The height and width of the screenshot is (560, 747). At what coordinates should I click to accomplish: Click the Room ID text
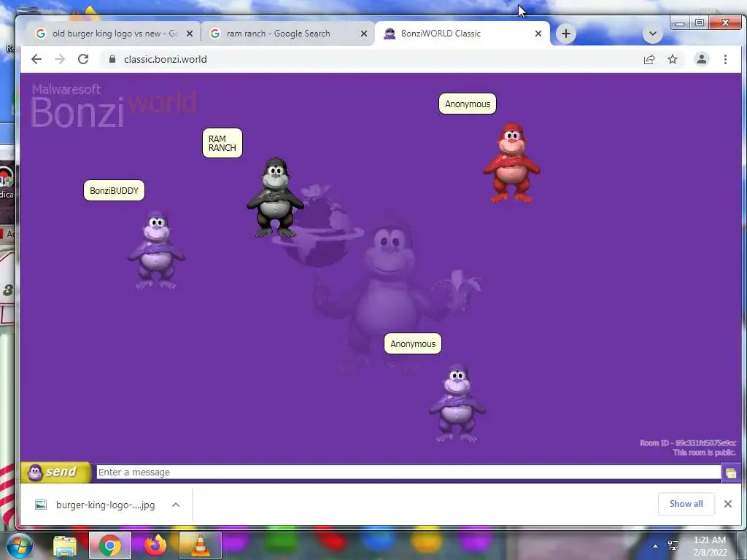tap(688, 443)
